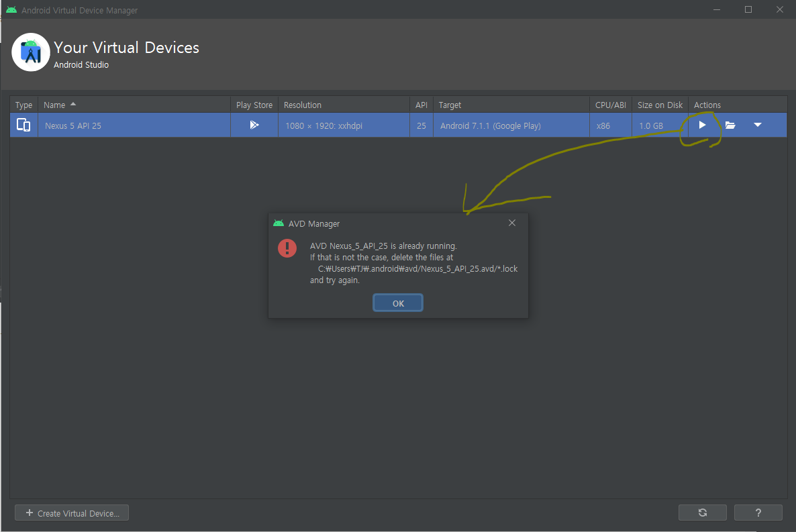This screenshot has width=796, height=532.
Task: Click the Actions column header
Action: point(738,105)
